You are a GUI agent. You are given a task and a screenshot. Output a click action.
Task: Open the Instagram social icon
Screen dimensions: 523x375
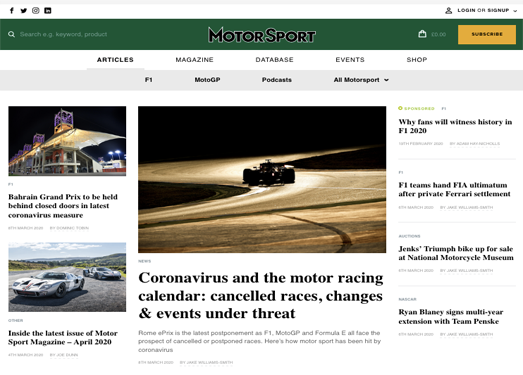pos(36,10)
